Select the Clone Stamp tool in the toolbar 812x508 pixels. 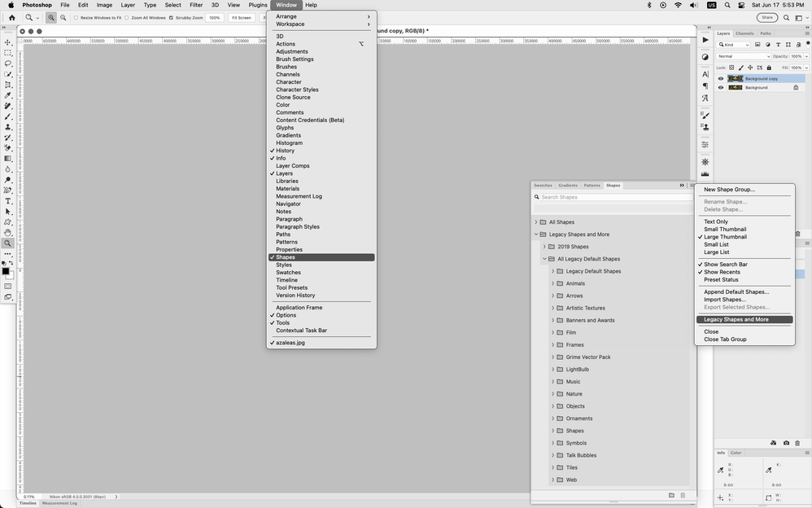coord(8,127)
